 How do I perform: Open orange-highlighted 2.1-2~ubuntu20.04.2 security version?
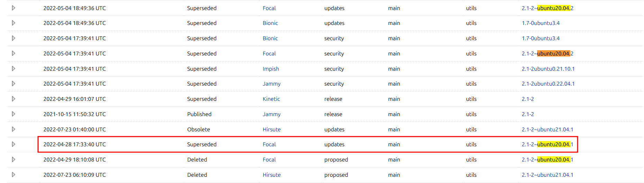tap(547, 53)
